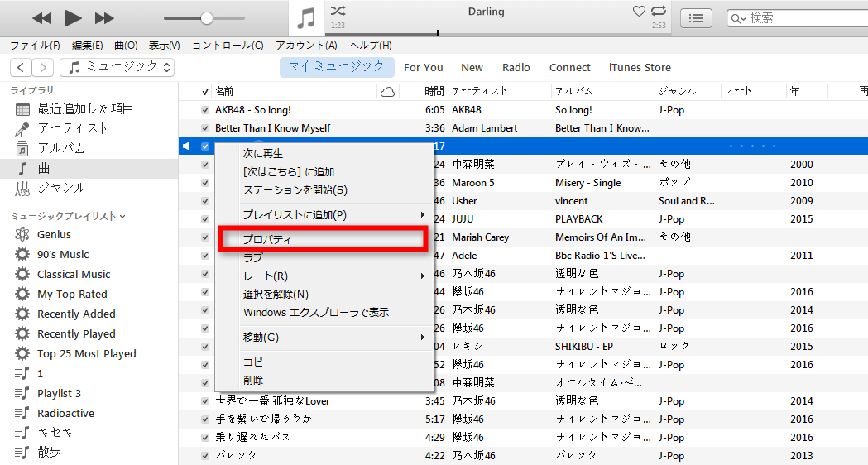Sort by the アルバム column header
This screenshot has width=868, height=465.
(x=574, y=91)
